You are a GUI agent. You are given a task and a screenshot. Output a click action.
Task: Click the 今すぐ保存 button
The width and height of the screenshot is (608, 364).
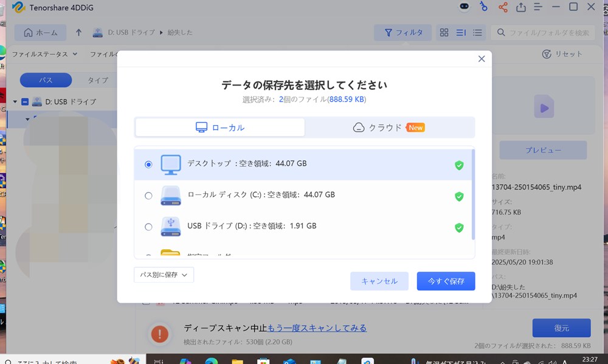446,281
